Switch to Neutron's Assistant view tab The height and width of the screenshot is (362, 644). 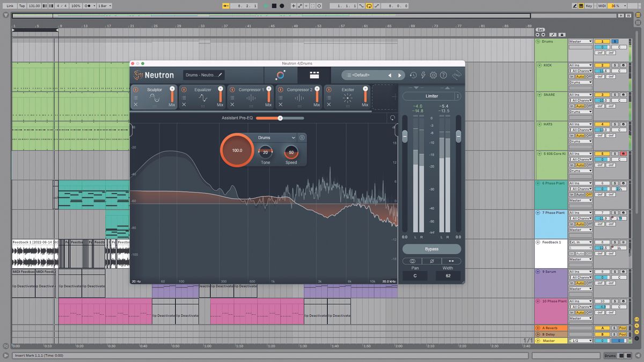click(280, 75)
